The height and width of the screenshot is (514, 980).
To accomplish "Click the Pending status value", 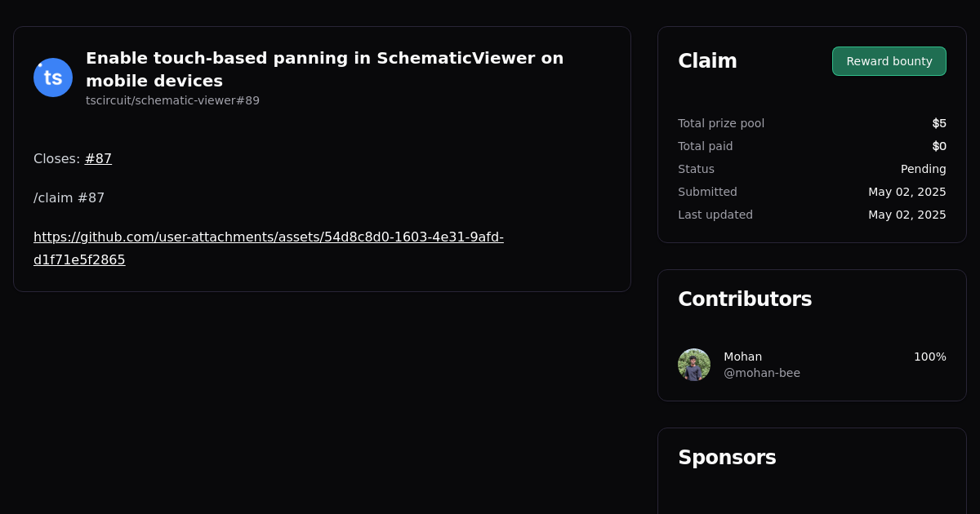I will [923, 169].
